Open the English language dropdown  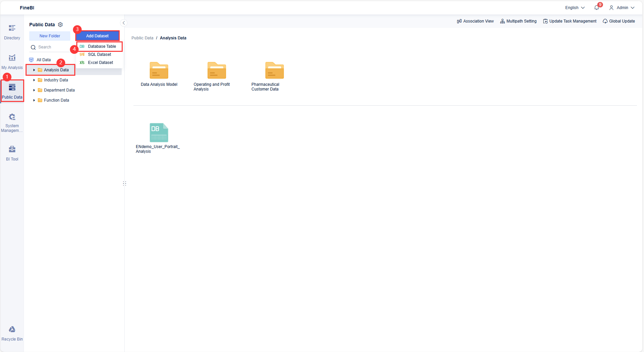[x=574, y=7]
